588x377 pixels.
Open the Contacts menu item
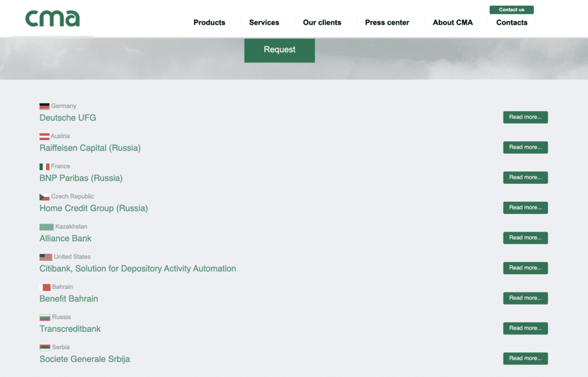coord(512,22)
